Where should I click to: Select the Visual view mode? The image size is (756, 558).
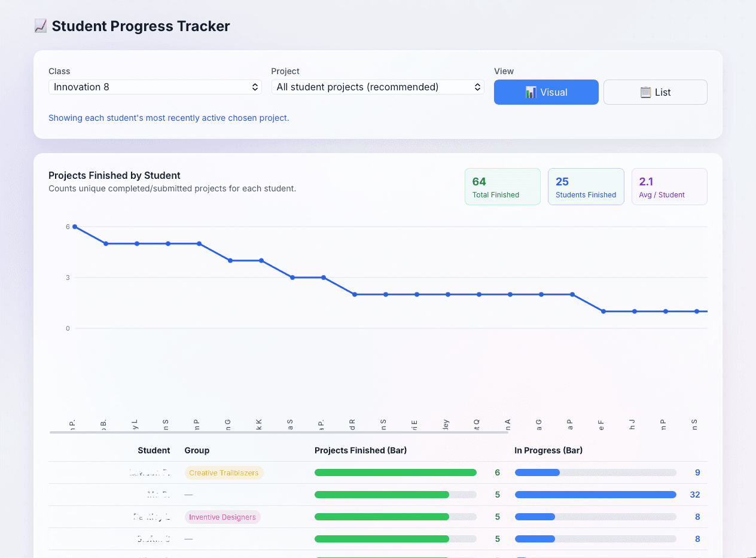tap(545, 92)
